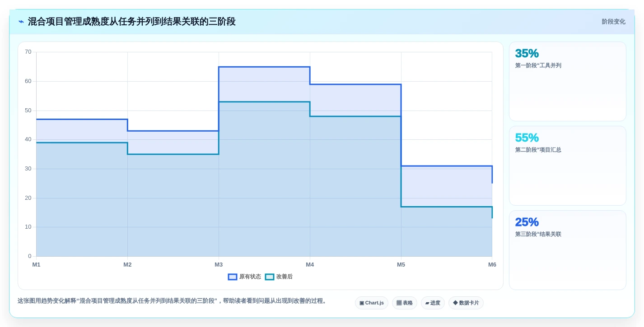Viewport: 644px width, 327px height.
Task: Click the description text below the chart
Action: (x=173, y=301)
